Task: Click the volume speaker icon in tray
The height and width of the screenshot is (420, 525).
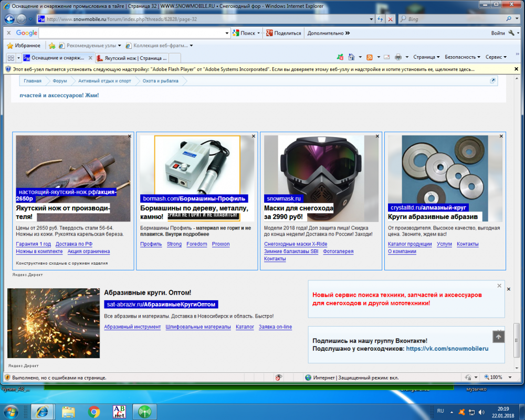Action: pos(482,411)
